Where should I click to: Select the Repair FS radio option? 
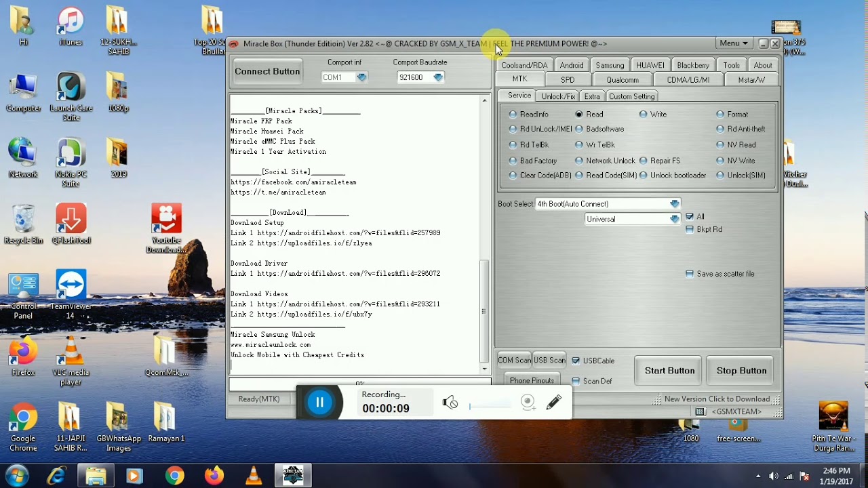660,161
